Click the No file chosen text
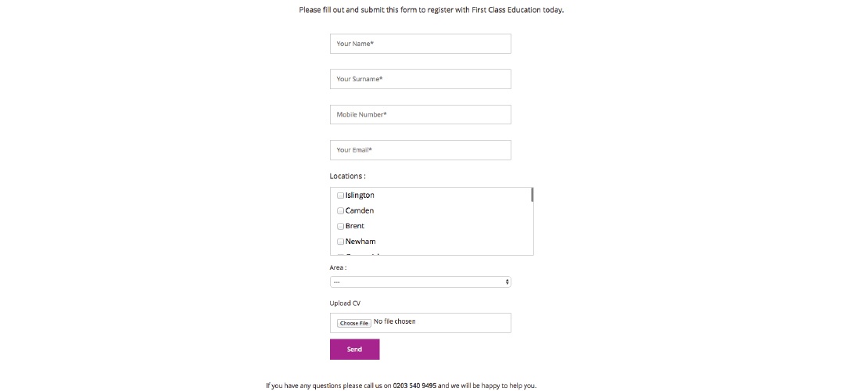Screen dimensions: 868x391 coord(395,321)
